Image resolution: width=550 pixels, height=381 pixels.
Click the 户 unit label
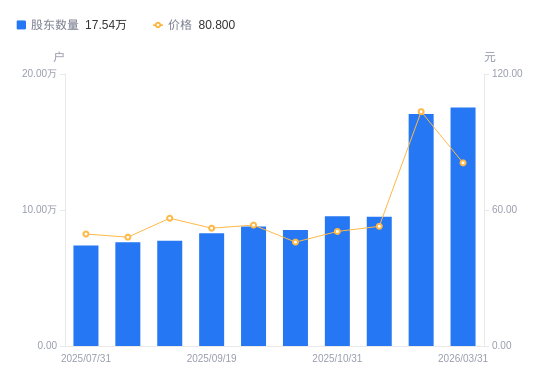[x=59, y=56]
